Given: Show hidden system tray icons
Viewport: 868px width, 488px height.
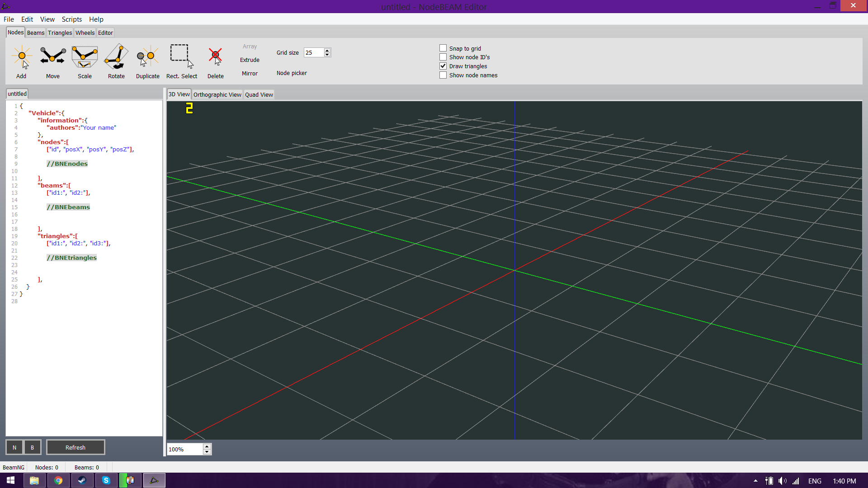Looking at the screenshot, I should tap(755, 481).
